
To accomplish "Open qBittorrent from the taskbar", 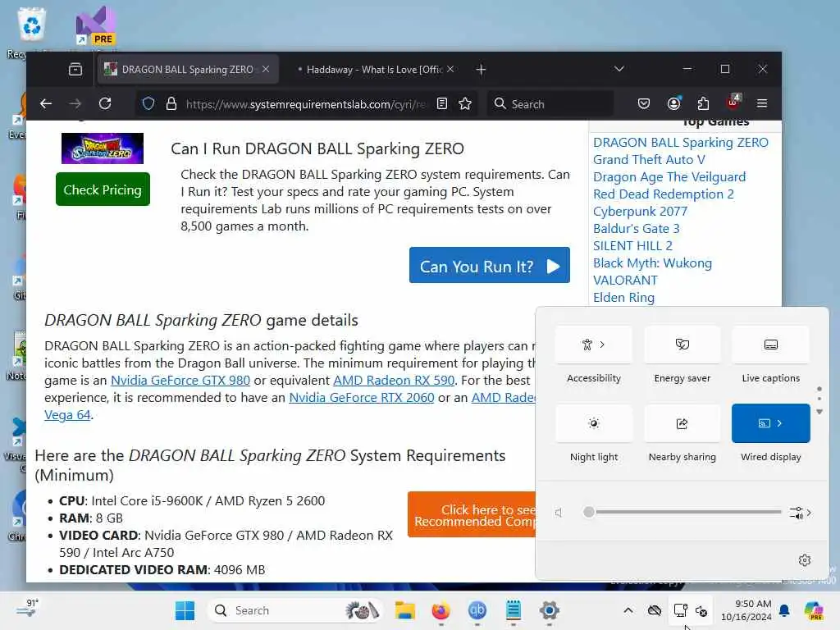I will click(477, 610).
